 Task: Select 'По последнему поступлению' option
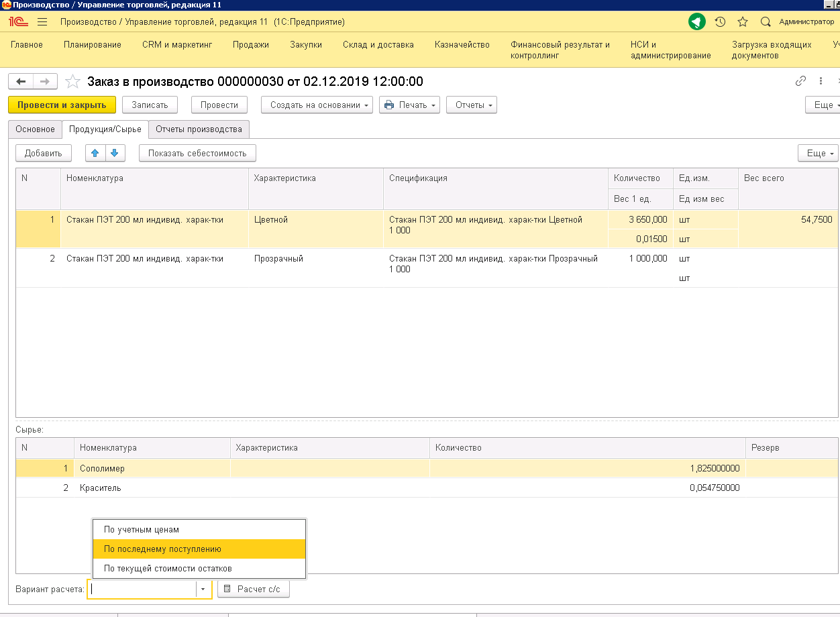(x=199, y=549)
